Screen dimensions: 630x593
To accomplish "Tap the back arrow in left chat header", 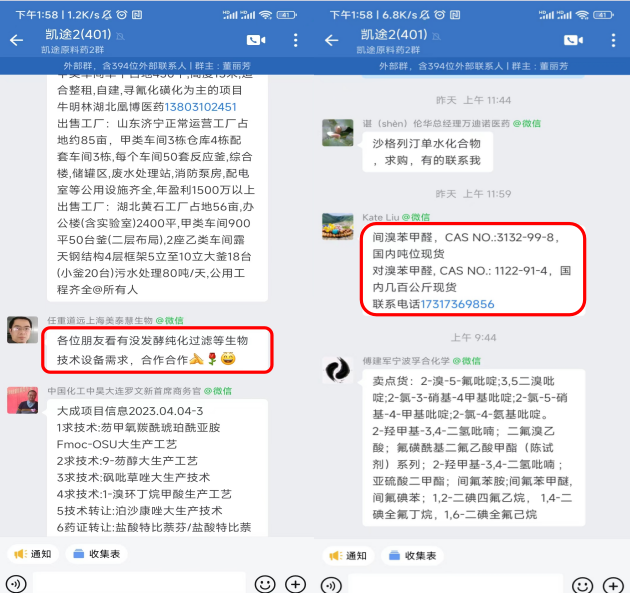I will pos(16,40).
